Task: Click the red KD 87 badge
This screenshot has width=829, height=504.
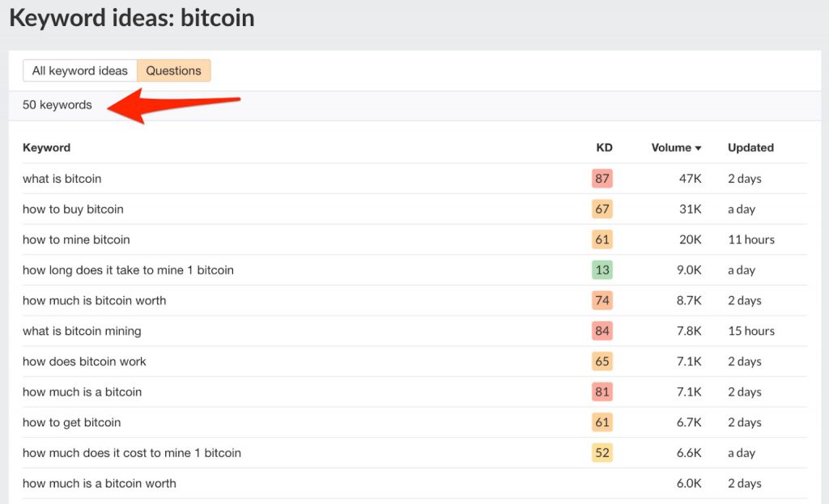Action: click(x=602, y=179)
